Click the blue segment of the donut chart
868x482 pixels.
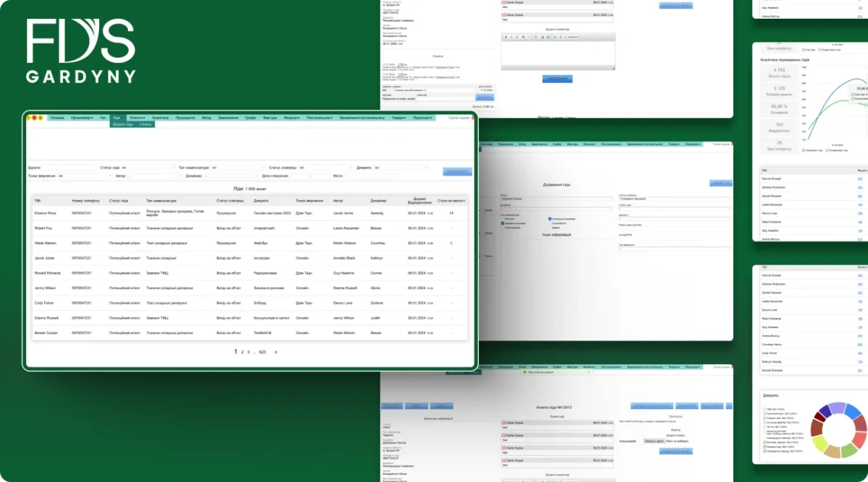pos(852,411)
